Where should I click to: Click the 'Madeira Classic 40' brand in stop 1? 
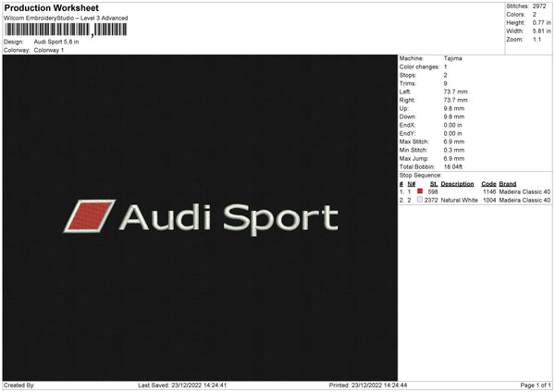(524, 191)
